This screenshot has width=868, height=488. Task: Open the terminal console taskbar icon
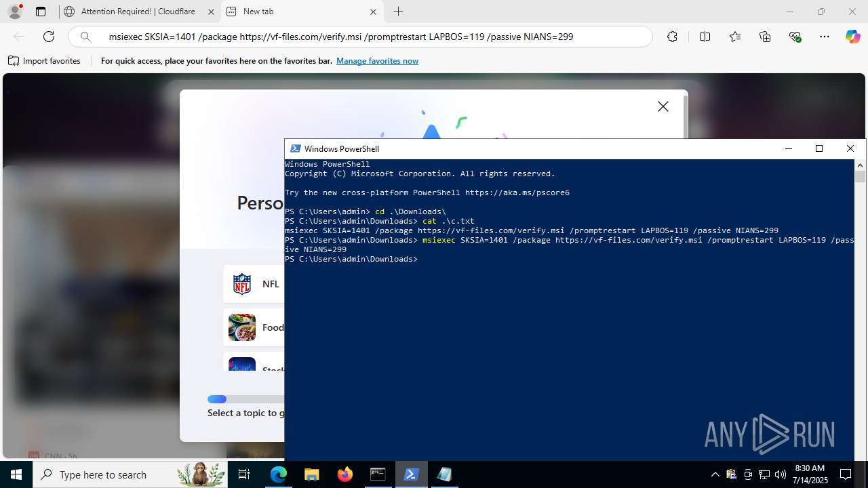378,474
